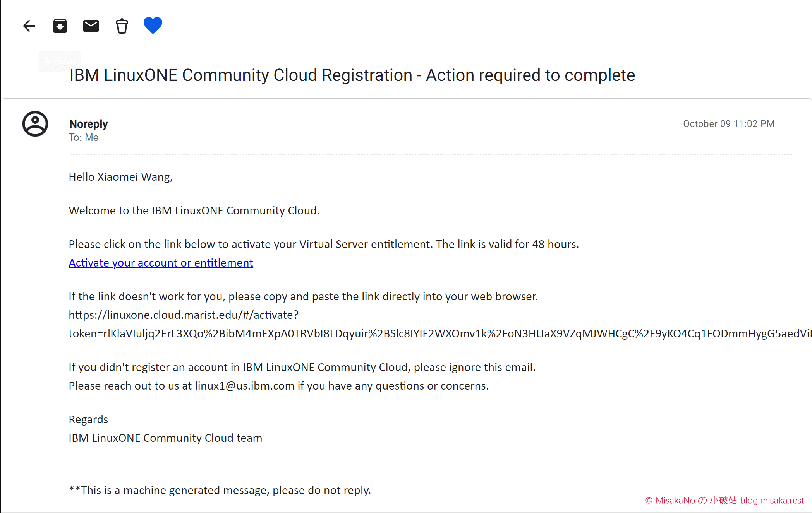
Task: Click the "IBM LinuxONE Community Cloud team" signature
Action: click(165, 438)
